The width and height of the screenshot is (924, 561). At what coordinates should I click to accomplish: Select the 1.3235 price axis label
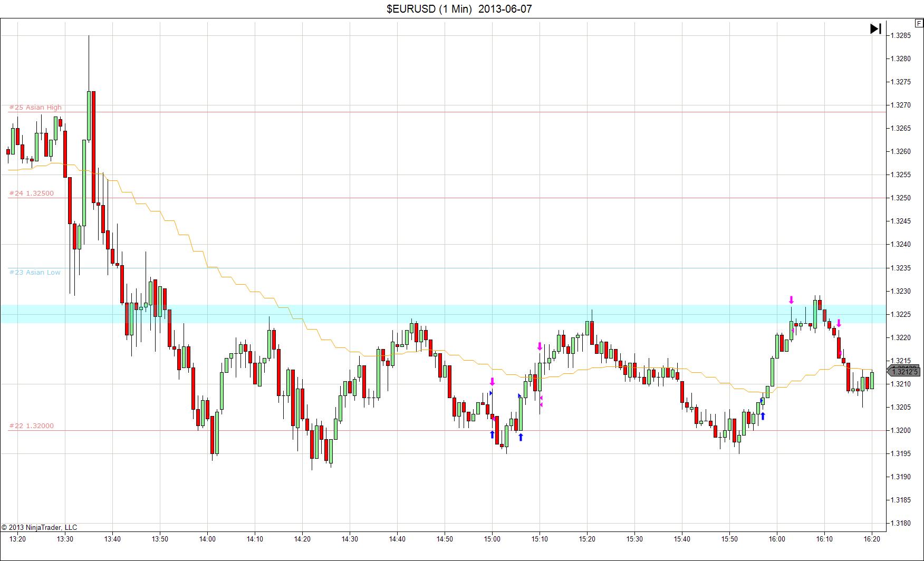point(900,268)
